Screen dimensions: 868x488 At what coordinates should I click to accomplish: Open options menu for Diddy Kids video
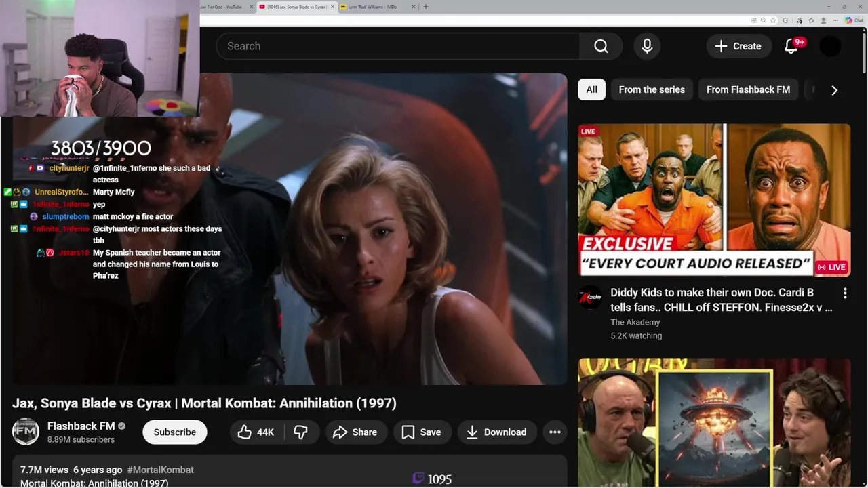point(845,293)
